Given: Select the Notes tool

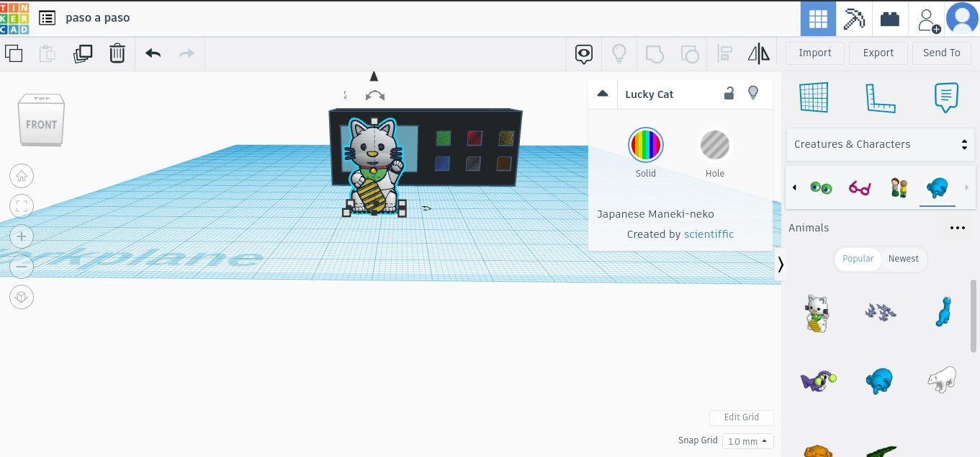Looking at the screenshot, I should [x=946, y=97].
